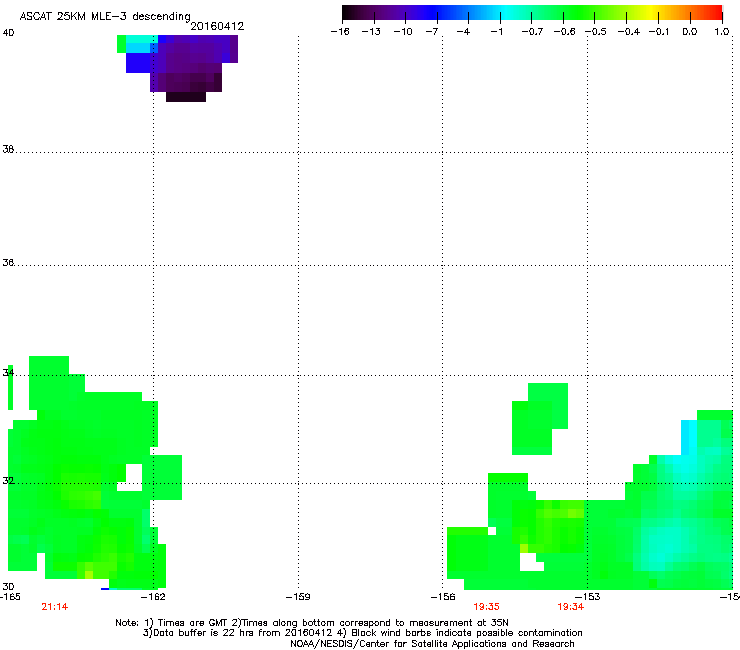Click the colorbar label -0.4
Viewport: 740px width, 650px height.
coord(629,32)
